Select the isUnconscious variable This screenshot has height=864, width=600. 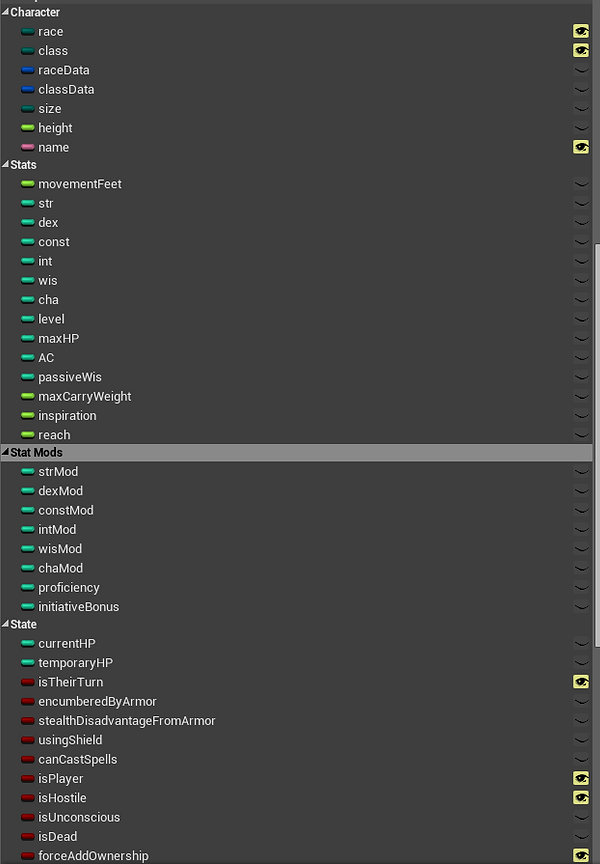(79, 817)
